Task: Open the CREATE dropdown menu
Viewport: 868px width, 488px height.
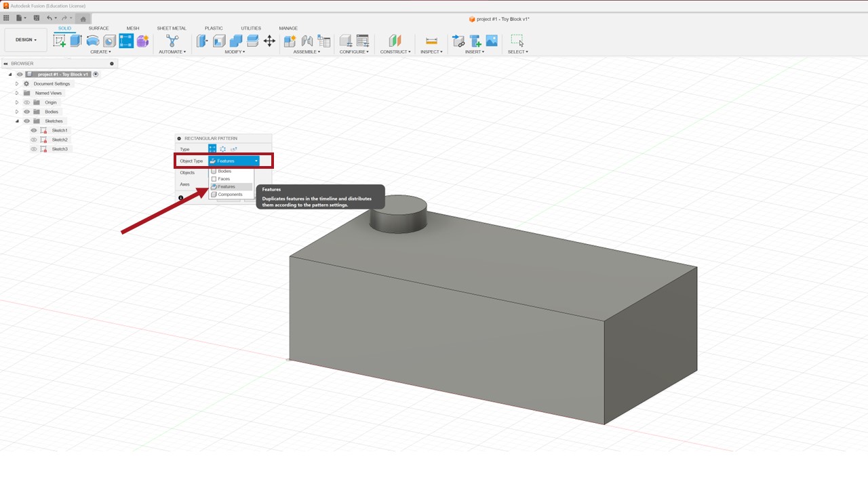Action: point(100,52)
